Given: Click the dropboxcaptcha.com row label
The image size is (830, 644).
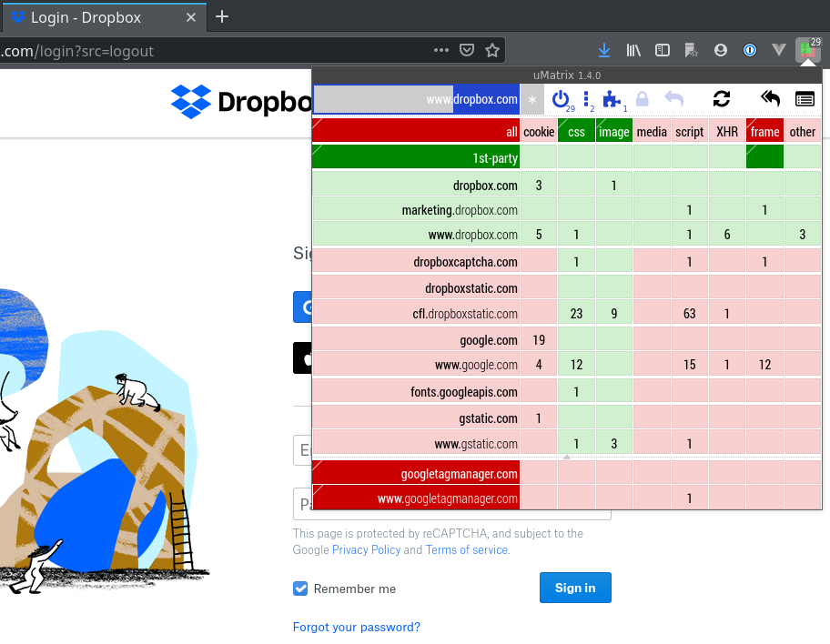Looking at the screenshot, I should (416, 261).
